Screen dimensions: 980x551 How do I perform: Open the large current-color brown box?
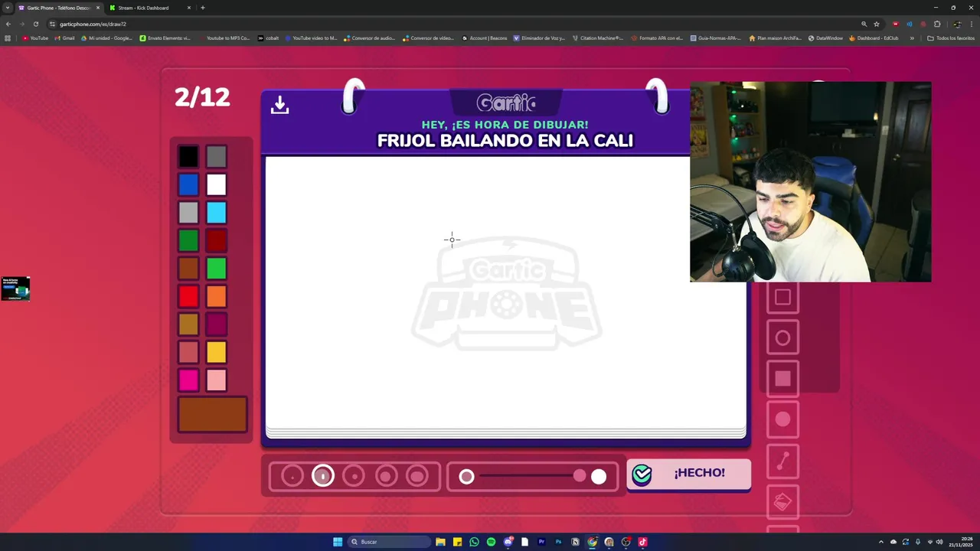[x=212, y=415]
